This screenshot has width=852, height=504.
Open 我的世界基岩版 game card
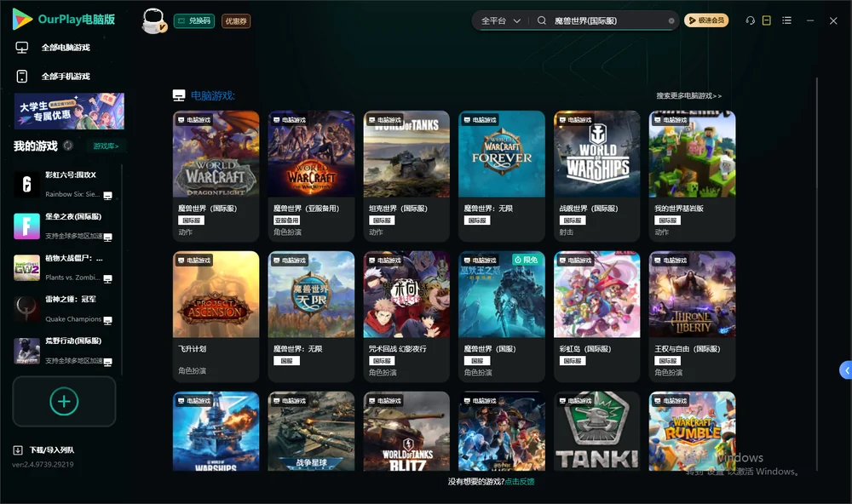pos(692,176)
